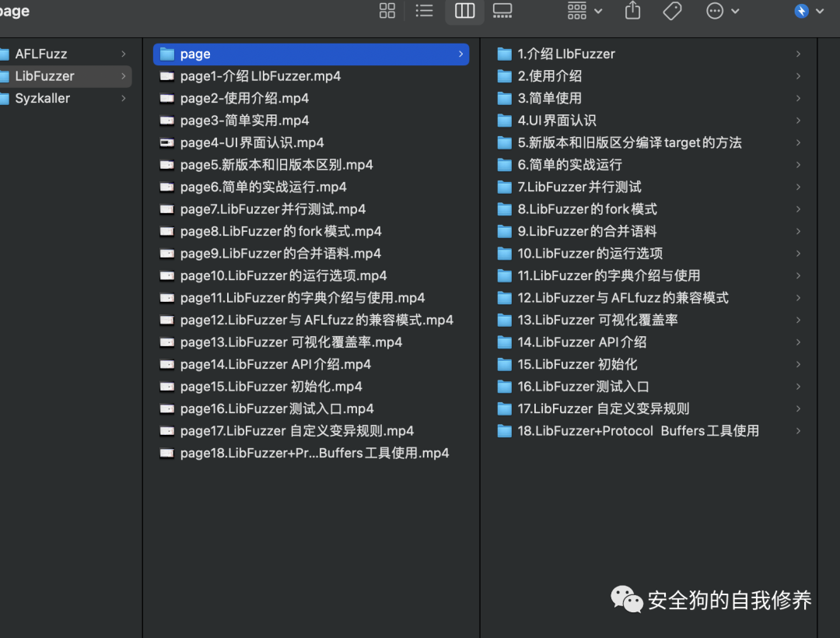Select page5.新版本和旧版本区别.mp4 file

[311, 165]
